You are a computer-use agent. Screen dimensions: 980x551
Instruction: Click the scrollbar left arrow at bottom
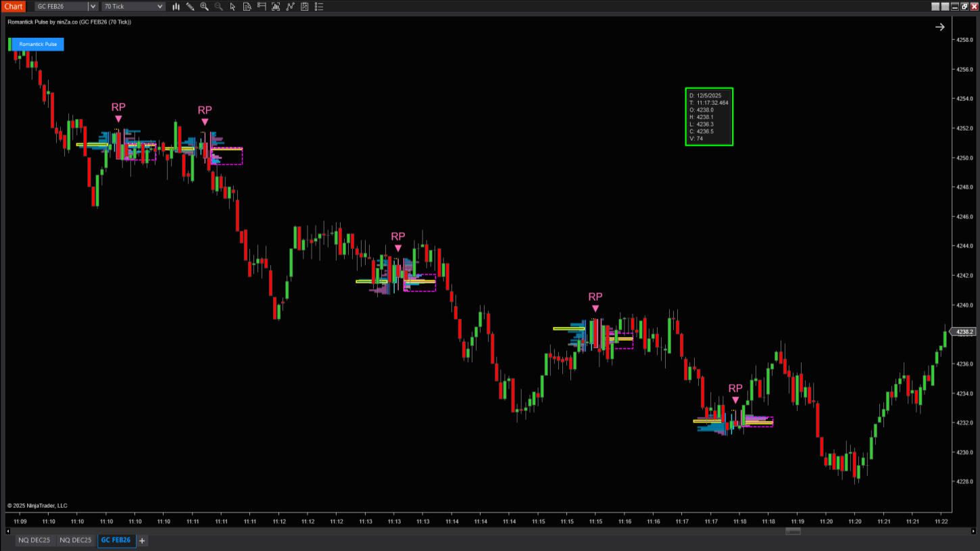[9, 531]
